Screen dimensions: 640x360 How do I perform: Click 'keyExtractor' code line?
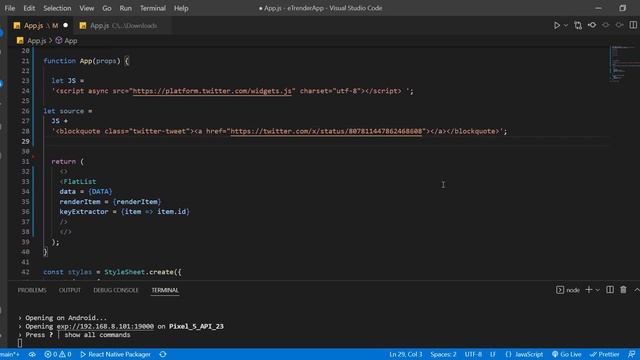click(x=124, y=211)
